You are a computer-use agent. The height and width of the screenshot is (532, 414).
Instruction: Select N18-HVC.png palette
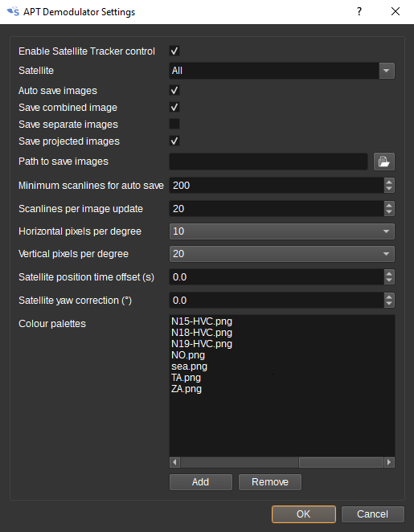pos(202,332)
